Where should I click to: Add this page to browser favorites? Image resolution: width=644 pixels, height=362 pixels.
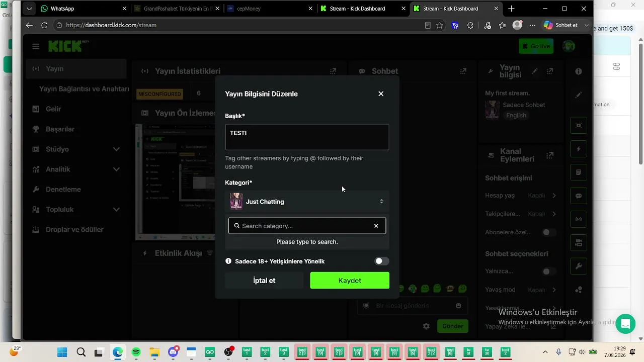[x=440, y=25]
